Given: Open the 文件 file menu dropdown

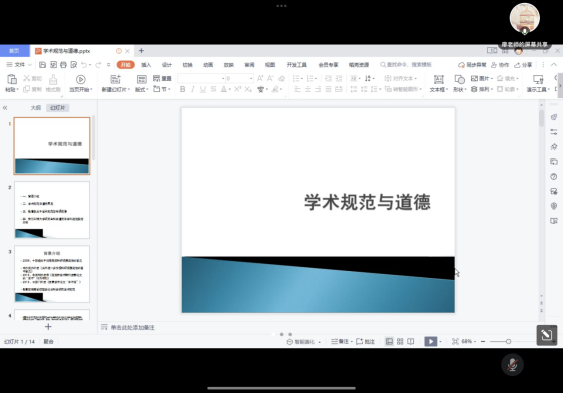Looking at the screenshot, I should (x=19, y=65).
